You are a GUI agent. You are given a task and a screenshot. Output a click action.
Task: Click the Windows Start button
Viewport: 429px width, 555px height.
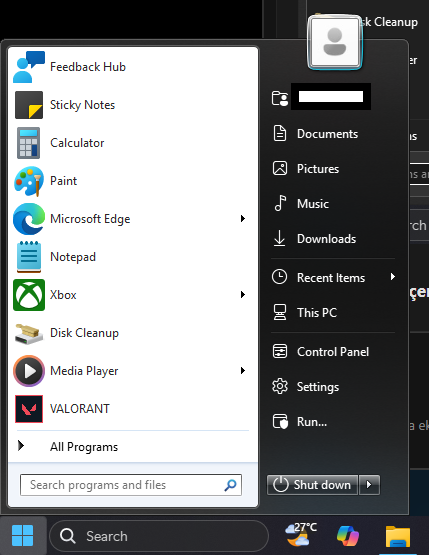pos(23,536)
